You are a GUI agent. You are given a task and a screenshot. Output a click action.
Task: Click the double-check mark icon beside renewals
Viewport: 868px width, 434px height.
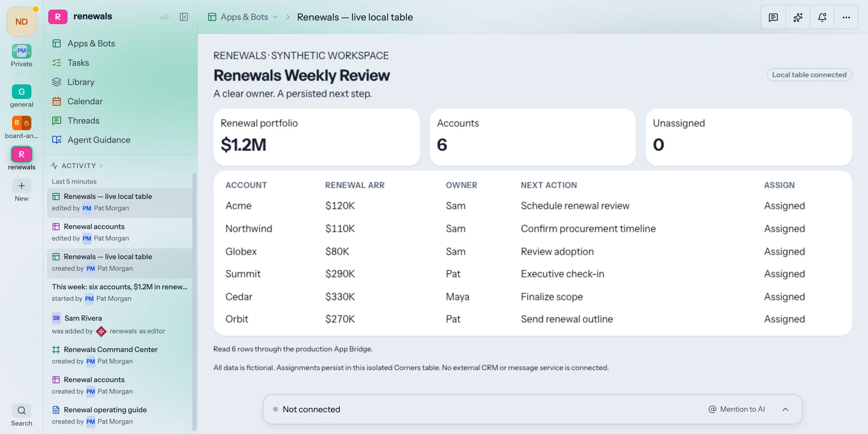tap(164, 17)
